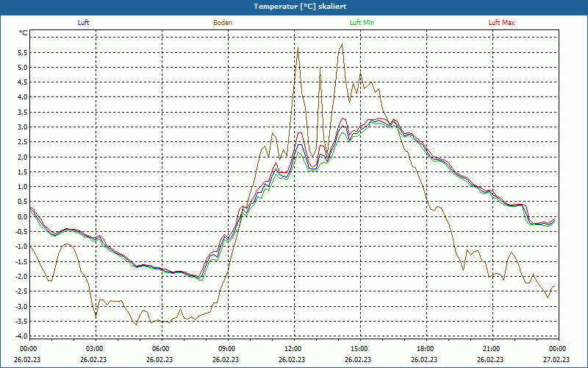Click the 0,5 y-axis value

click(23, 202)
